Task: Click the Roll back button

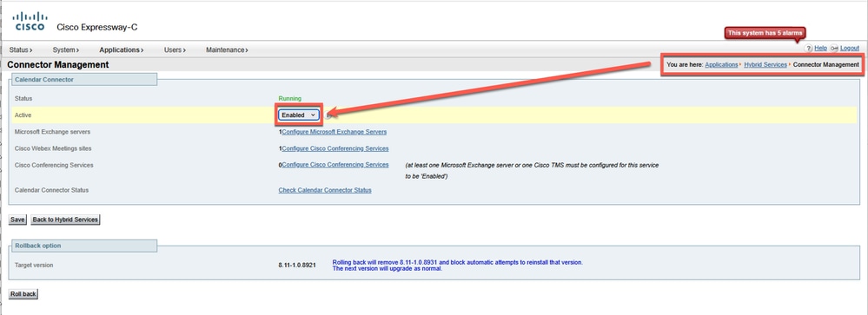Action: 23,294
